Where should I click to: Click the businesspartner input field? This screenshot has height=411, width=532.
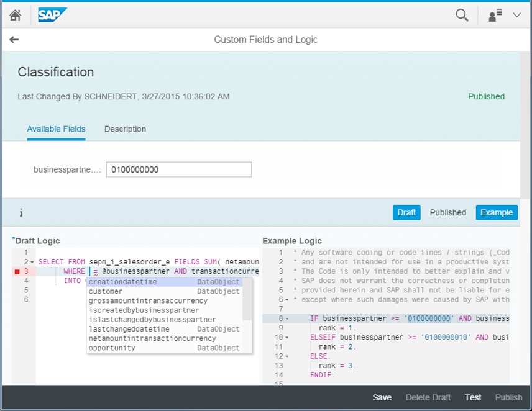click(x=179, y=169)
